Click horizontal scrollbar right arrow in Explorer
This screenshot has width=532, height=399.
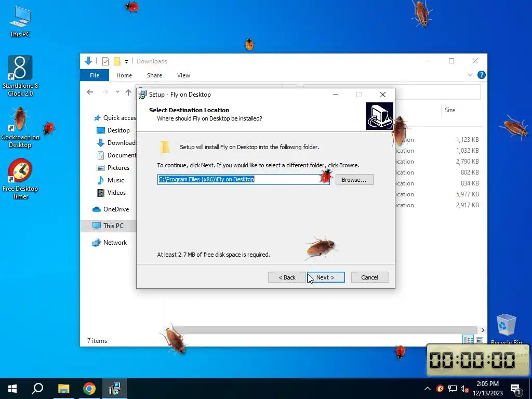pyautogui.click(x=483, y=330)
